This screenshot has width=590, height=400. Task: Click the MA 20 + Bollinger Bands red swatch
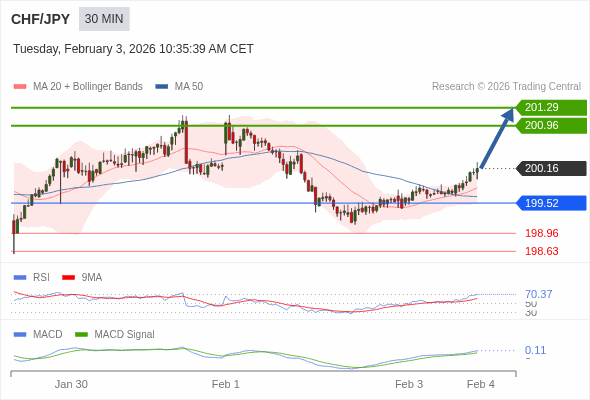(20, 87)
